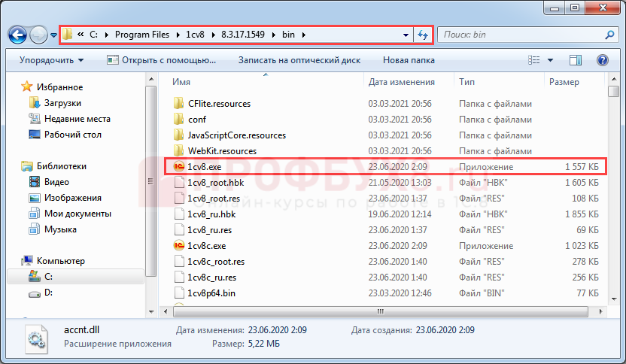Select the CFlite.resources folder icon
This screenshot has height=364, width=626.
pos(178,103)
